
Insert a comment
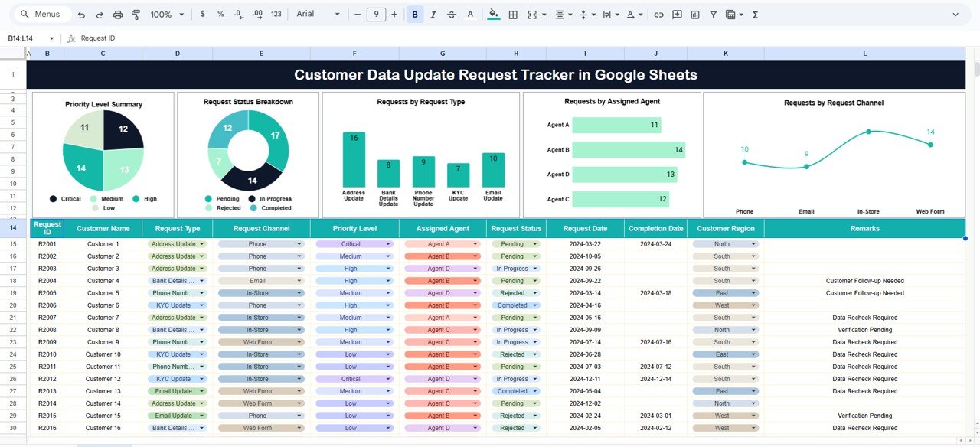click(x=677, y=14)
